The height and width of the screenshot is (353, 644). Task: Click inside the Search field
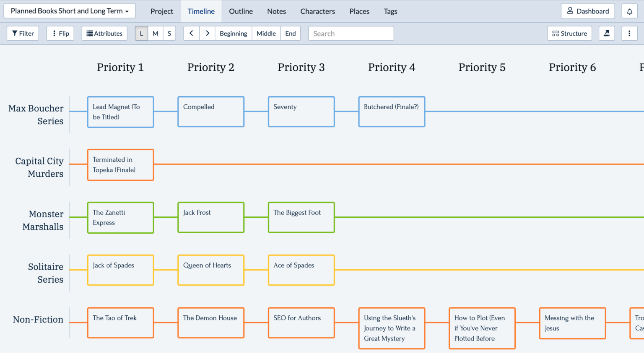point(351,33)
